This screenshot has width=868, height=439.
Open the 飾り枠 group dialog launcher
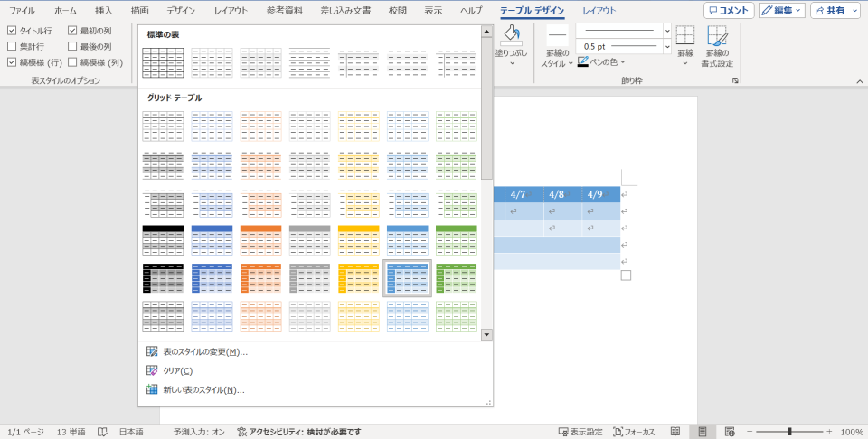tap(735, 81)
